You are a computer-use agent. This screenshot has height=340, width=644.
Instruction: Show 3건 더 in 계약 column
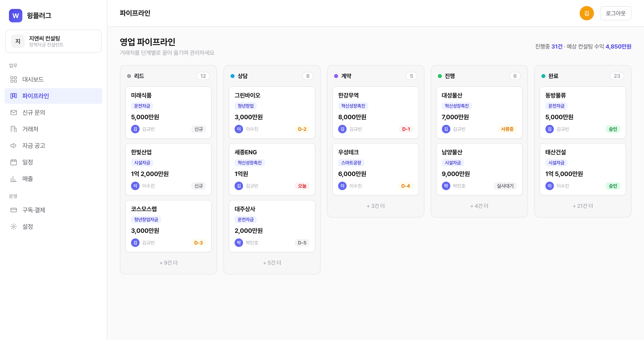[x=375, y=206]
